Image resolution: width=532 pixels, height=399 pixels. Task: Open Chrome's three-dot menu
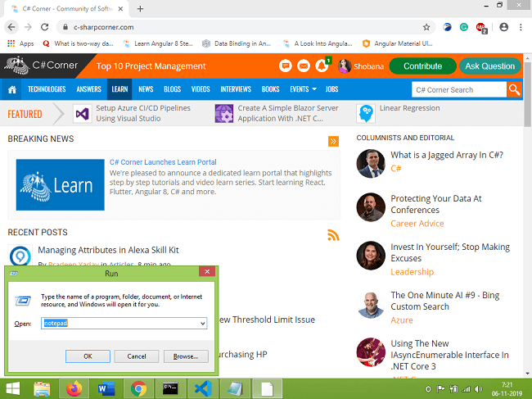(521, 27)
